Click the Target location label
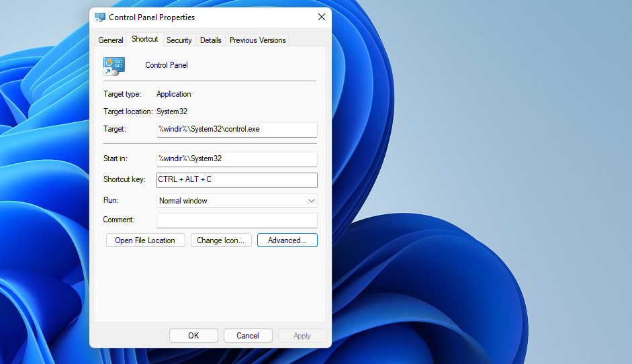The image size is (632, 364). (128, 111)
